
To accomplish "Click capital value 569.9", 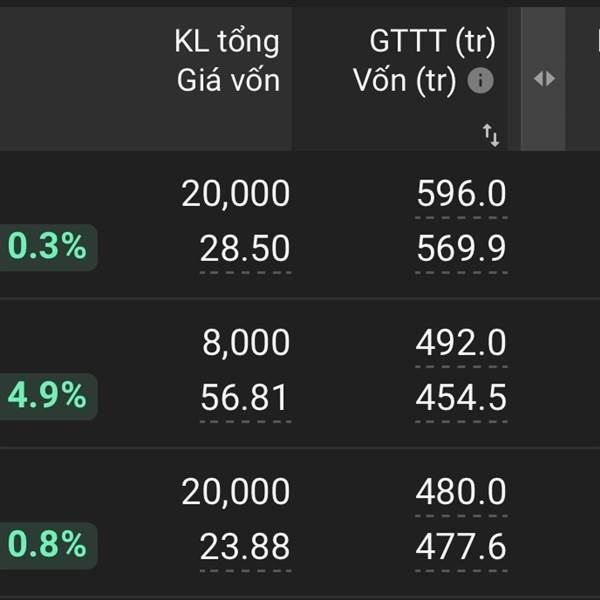I will coord(461,249).
